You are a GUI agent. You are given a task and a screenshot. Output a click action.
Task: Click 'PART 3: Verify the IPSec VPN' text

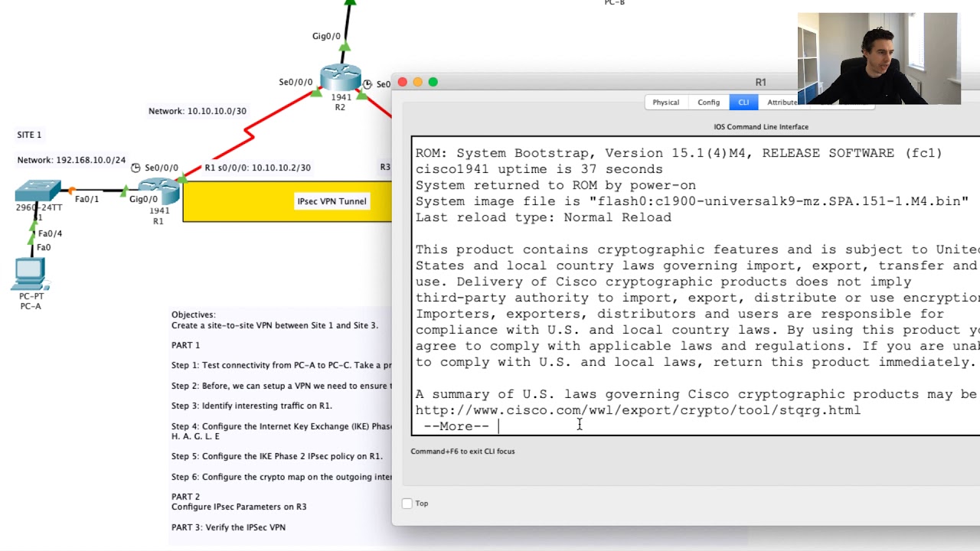point(228,527)
